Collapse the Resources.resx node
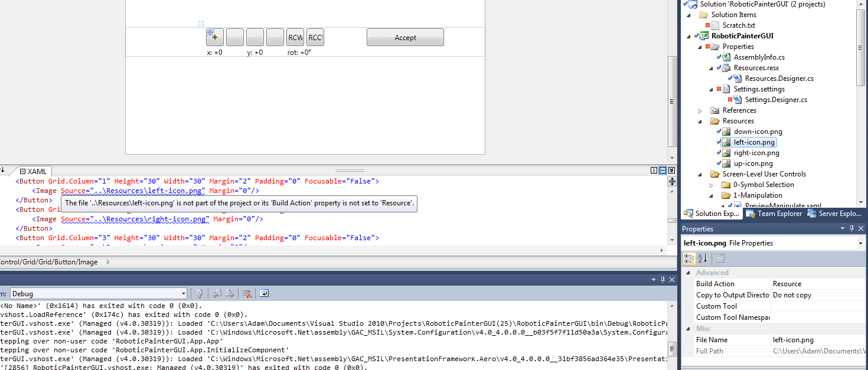This screenshot has height=370, width=868. click(712, 68)
